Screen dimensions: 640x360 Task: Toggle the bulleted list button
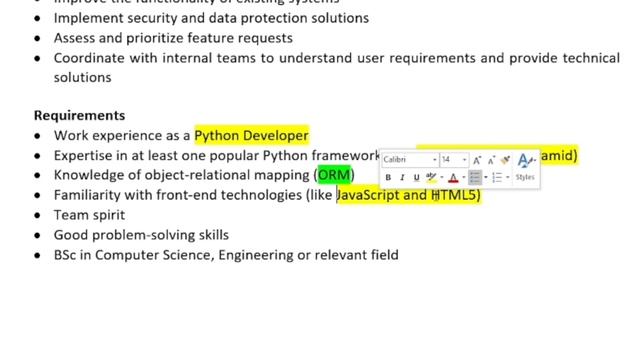(x=475, y=177)
